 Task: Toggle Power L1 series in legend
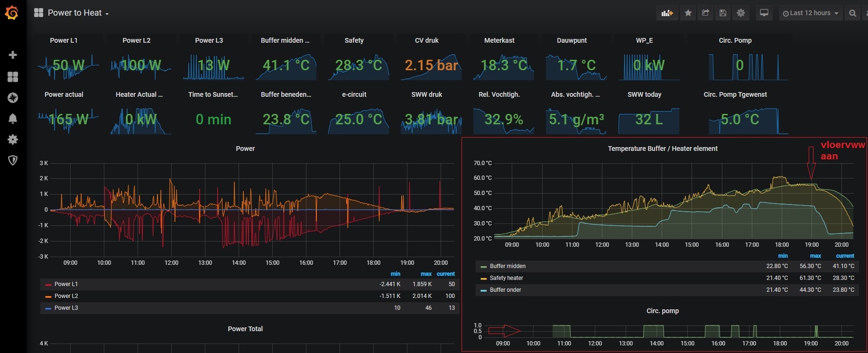point(66,284)
